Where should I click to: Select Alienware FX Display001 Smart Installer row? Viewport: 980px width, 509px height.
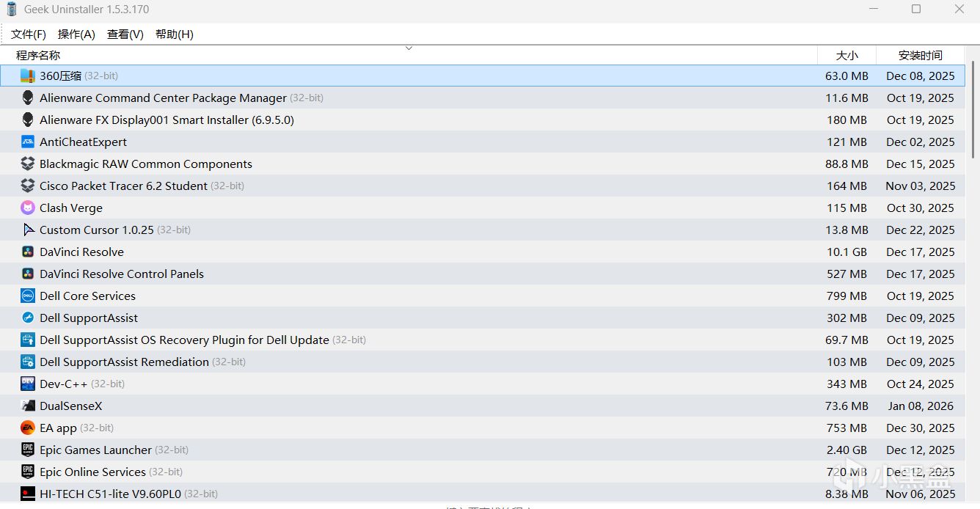pyautogui.click(x=483, y=120)
